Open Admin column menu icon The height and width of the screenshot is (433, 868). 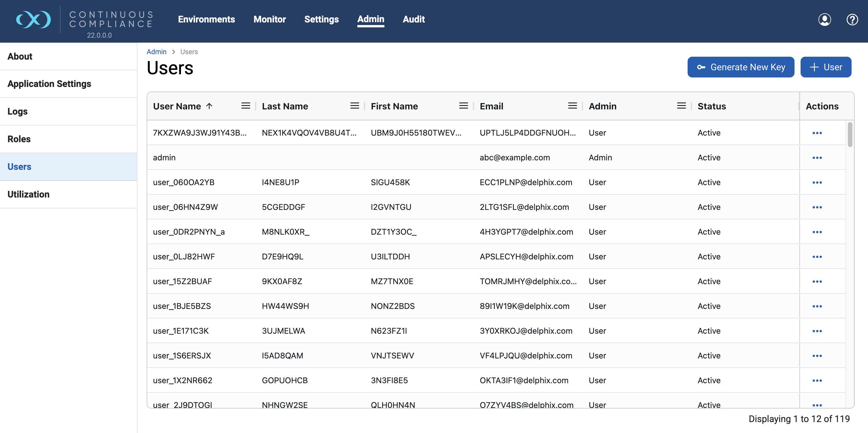point(681,106)
